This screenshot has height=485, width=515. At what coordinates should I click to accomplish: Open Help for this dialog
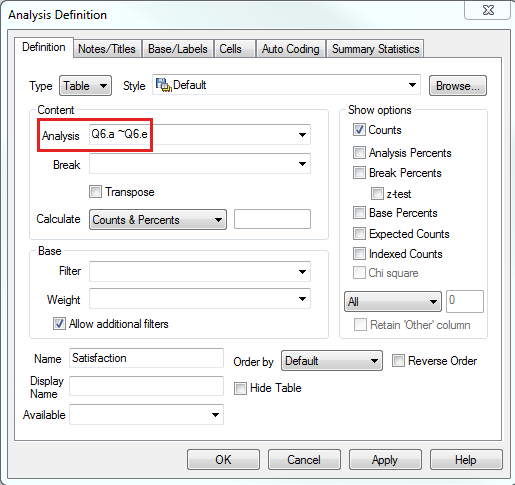coord(466,460)
